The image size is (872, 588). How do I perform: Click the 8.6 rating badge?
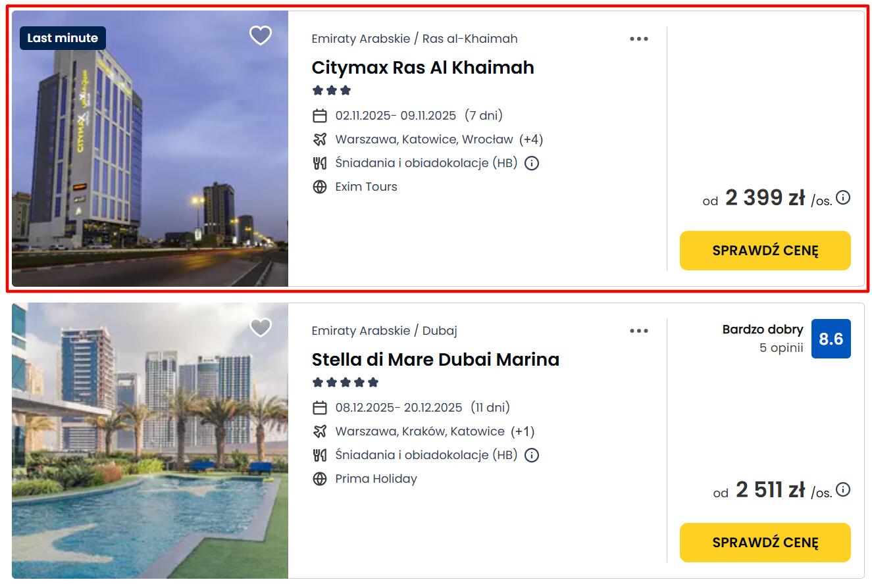tap(831, 339)
